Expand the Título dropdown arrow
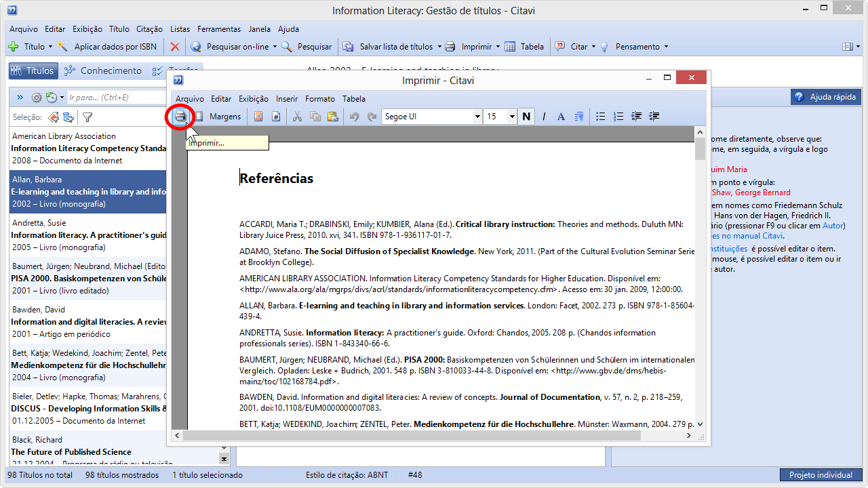Viewport: 868px width, 488px height. 50,47
